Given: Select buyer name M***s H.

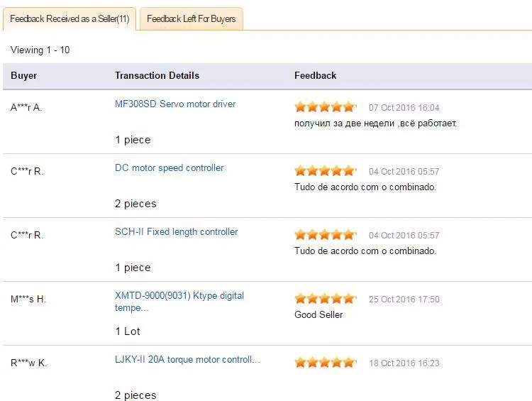Looking at the screenshot, I should pos(28,299).
